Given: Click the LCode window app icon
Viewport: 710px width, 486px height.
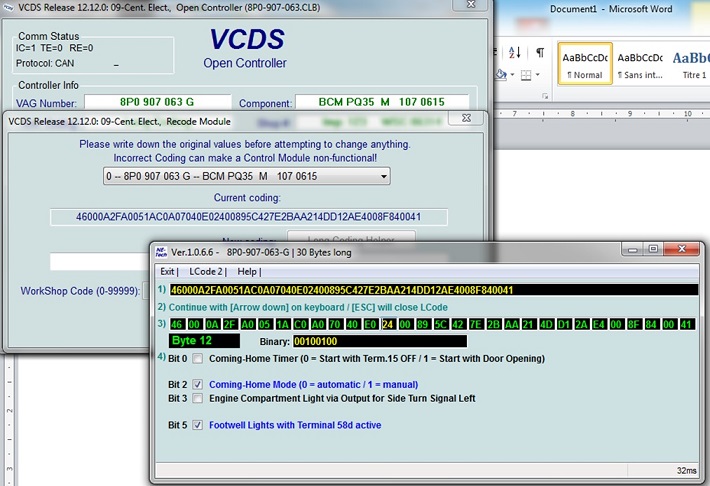Looking at the screenshot, I should [x=161, y=252].
